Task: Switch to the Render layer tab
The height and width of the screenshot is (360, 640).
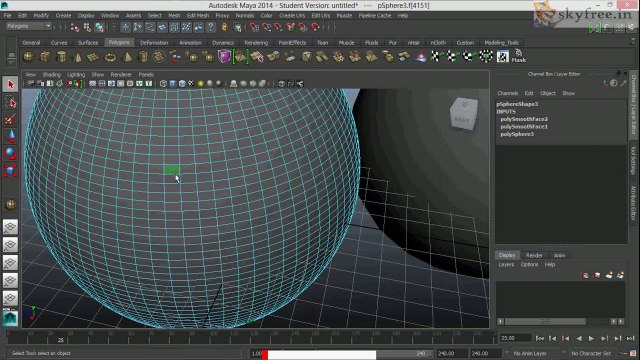Action: coord(534,255)
